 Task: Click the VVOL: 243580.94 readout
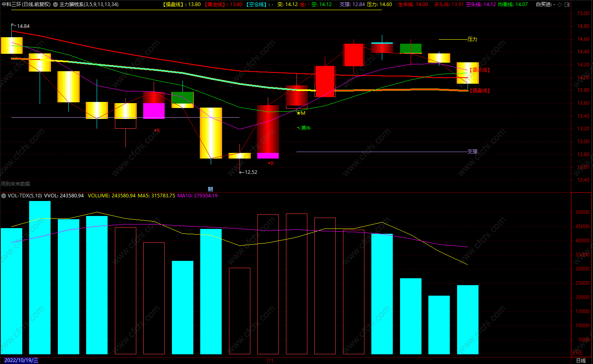pyautogui.click(x=64, y=196)
